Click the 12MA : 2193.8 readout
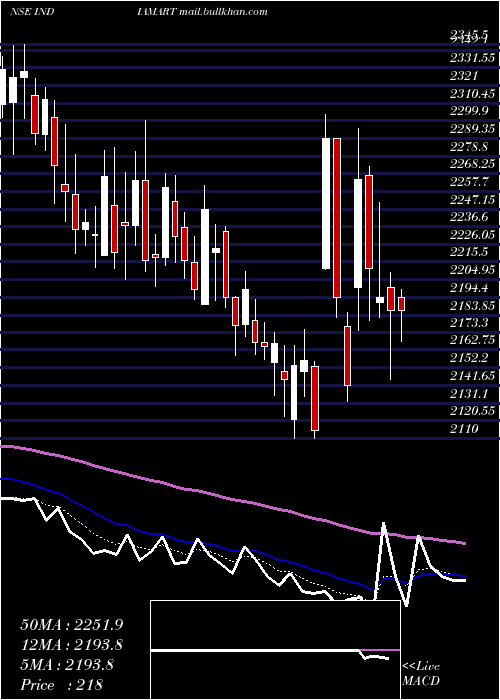500x700 pixels. [x=71, y=645]
